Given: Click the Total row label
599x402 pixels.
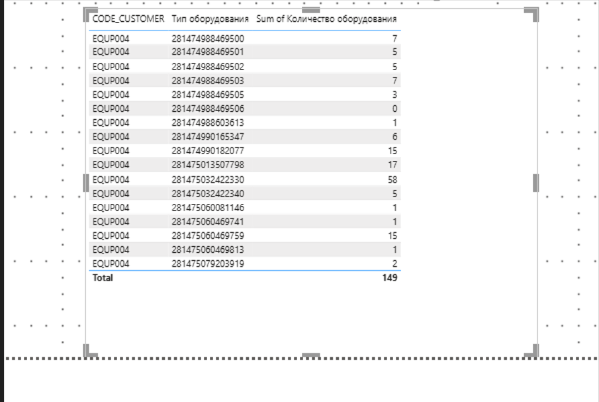Looking at the screenshot, I should click(x=103, y=278).
